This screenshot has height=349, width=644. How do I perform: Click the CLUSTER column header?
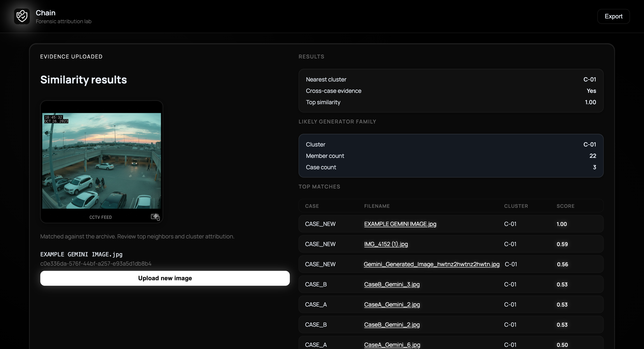[516, 206]
